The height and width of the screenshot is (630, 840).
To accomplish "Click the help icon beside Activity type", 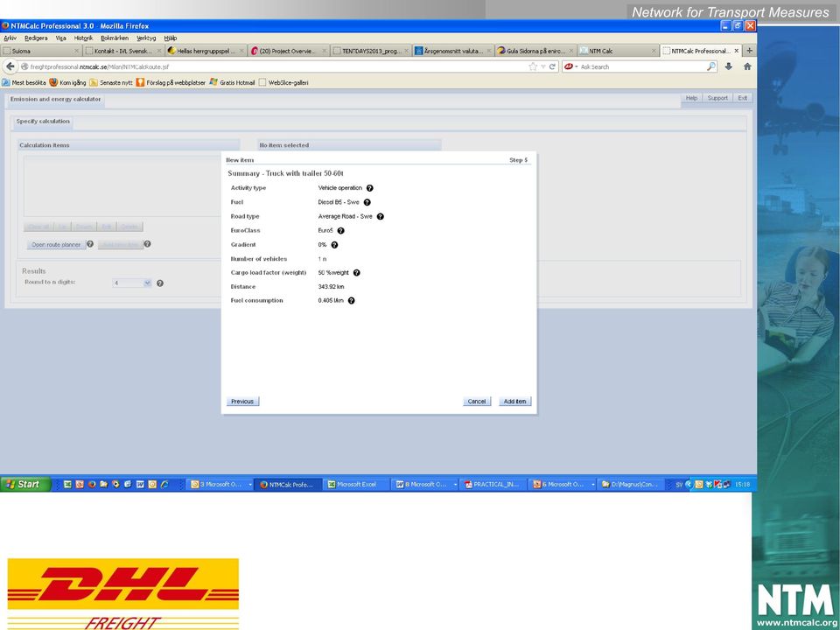I will click(369, 188).
